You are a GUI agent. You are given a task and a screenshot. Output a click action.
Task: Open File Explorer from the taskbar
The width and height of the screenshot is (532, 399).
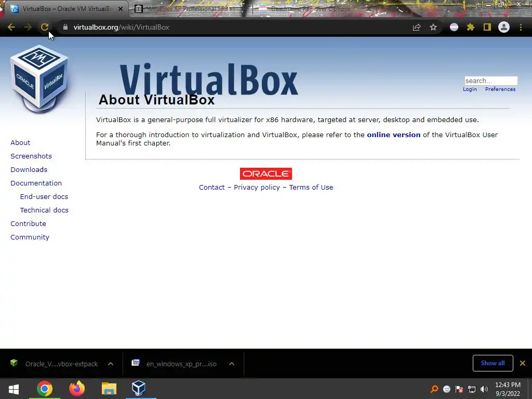109,389
